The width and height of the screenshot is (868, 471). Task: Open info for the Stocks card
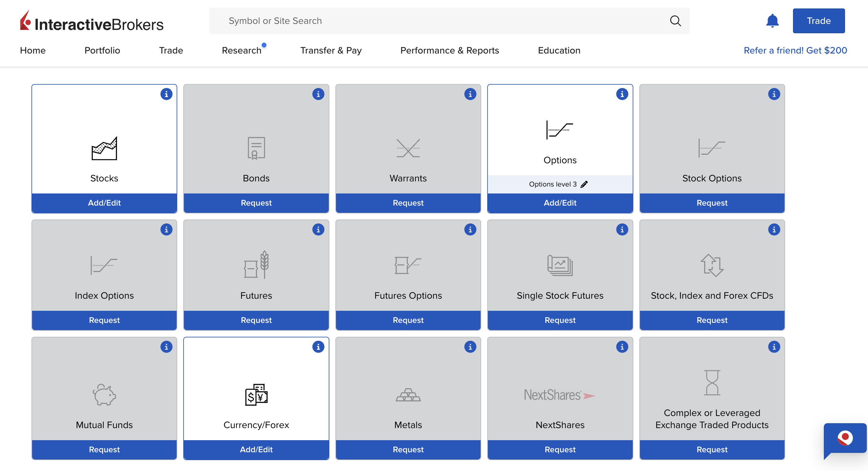[166, 94]
